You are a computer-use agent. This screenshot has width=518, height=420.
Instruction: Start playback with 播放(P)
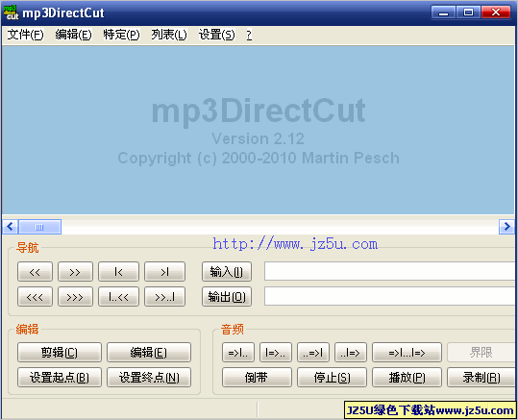coord(407,377)
